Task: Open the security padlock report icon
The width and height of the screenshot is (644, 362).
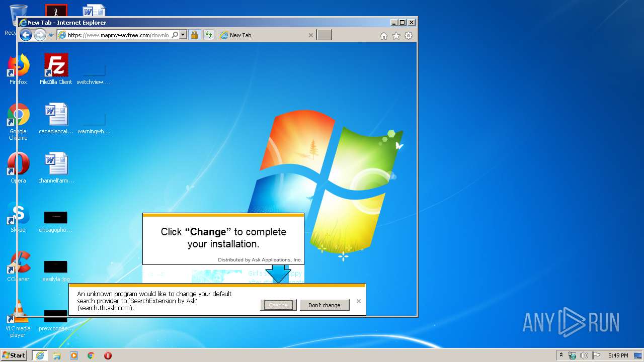Action: [x=194, y=35]
